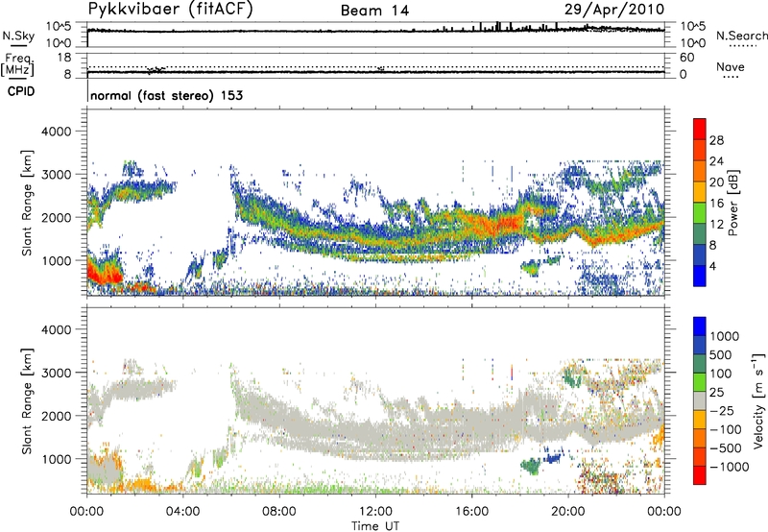This screenshot has width=768, height=532.
Task: Click the Pykkvibaer (fitACF) title
Action: pyautogui.click(x=170, y=10)
